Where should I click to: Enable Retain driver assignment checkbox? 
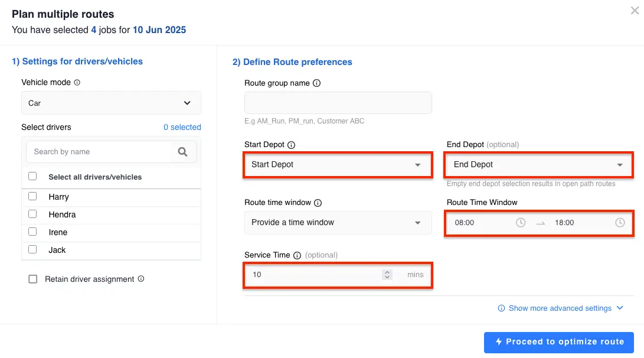33,279
